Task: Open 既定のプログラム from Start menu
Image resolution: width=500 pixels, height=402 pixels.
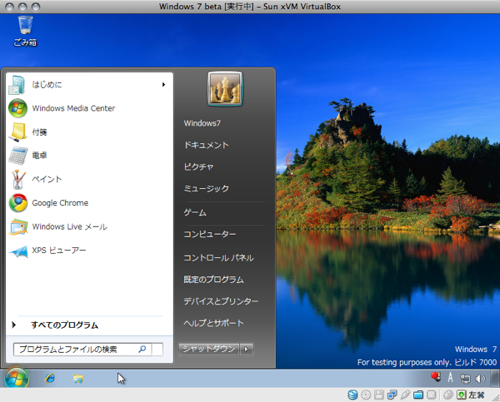Action: pyautogui.click(x=214, y=279)
